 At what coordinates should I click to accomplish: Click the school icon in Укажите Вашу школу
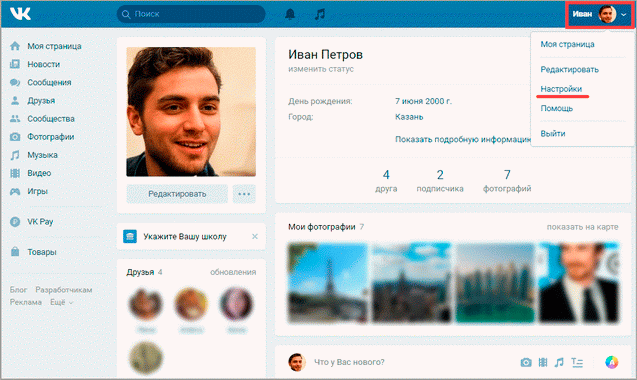point(130,237)
